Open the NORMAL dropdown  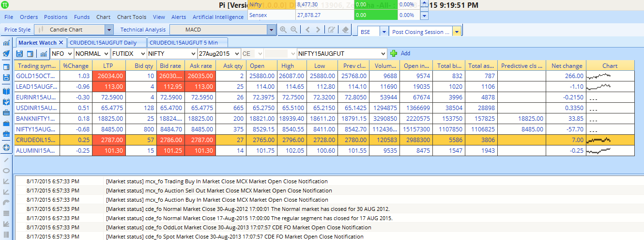point(105,53)
